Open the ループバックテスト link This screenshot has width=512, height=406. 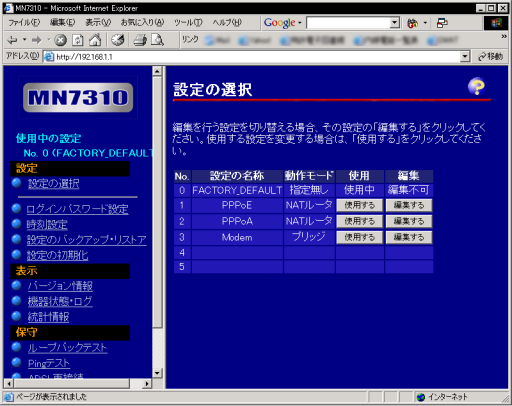(x=67, y=348)
